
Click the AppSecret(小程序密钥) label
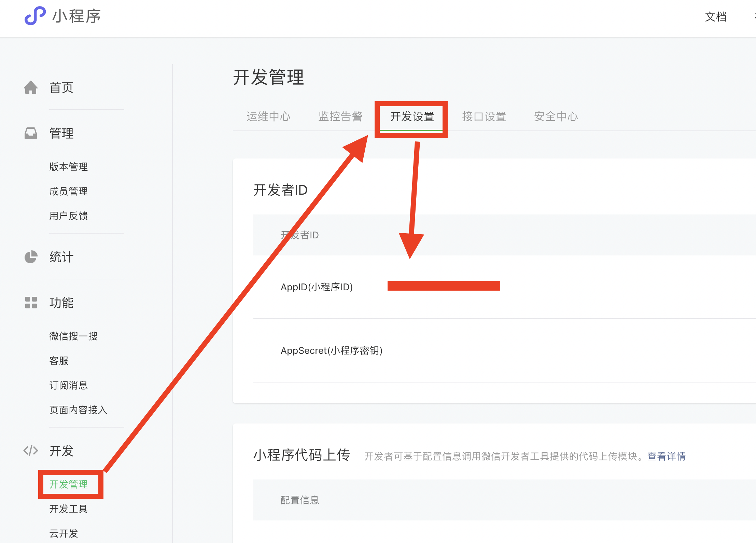tap(332, 350)
